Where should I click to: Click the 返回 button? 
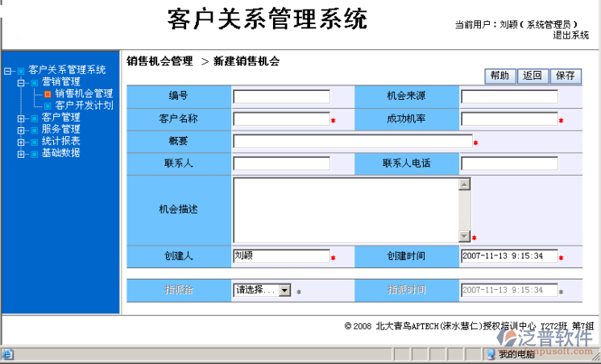tap(533, 76)
